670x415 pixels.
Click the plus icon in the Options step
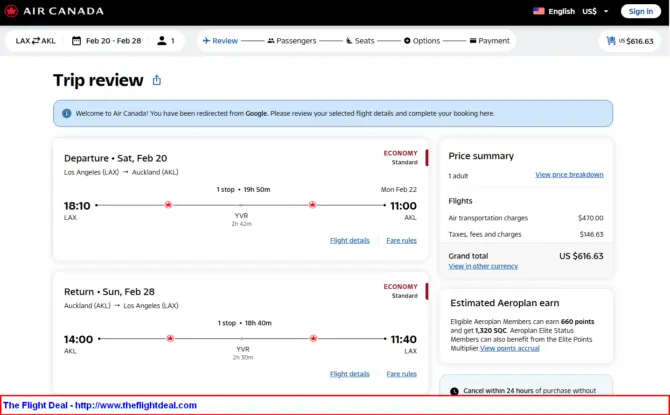(407, 41)
